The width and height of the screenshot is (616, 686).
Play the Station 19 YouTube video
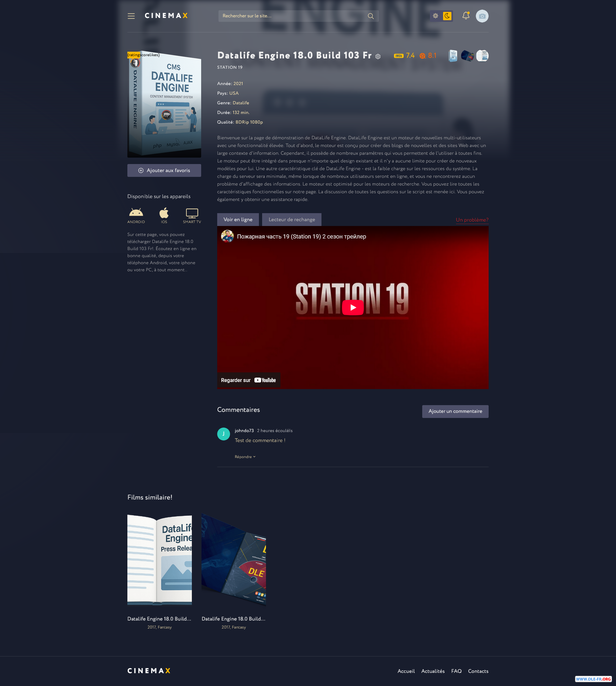click(x=353, y=308)
